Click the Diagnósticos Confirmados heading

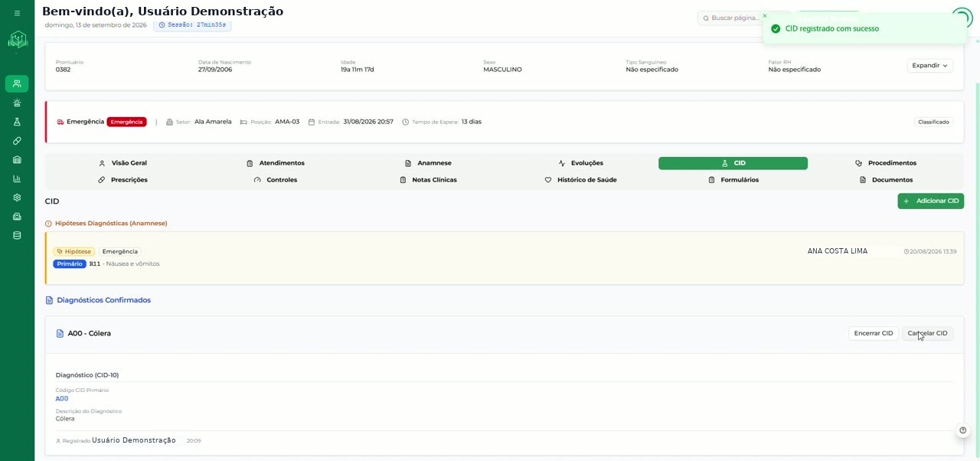(103, 300)
